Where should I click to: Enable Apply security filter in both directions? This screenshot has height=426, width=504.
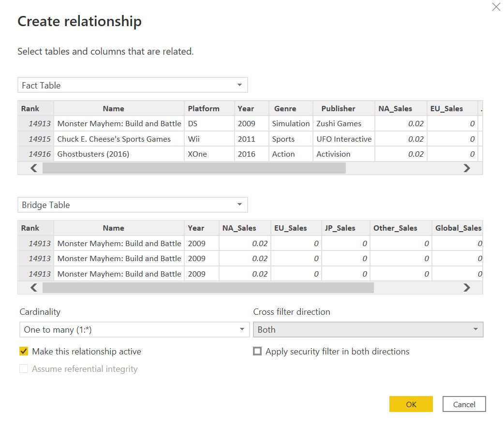point(257,352)
